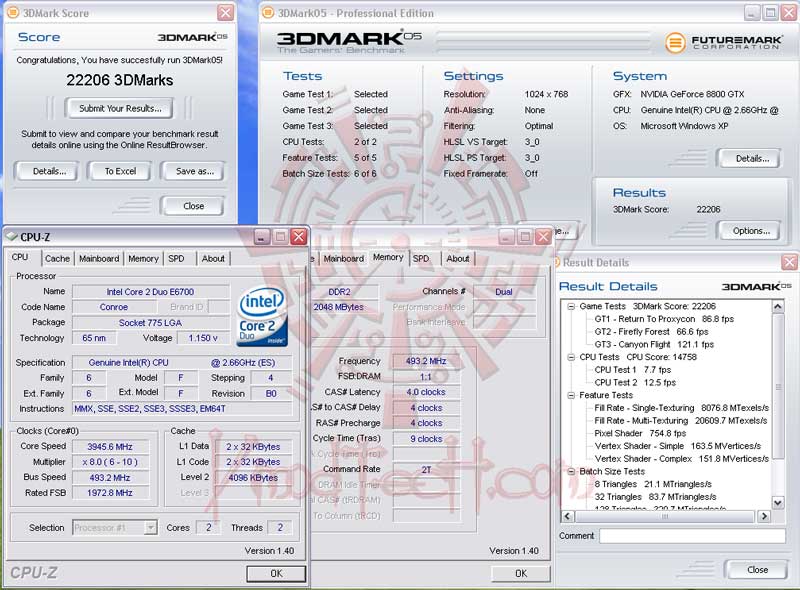Export score with To Excel button
The image size is (800, 590).
click(120, 171)
